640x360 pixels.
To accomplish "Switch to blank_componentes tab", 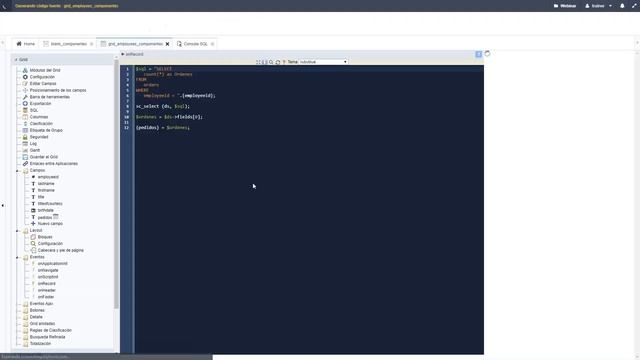I will (69, 44).
